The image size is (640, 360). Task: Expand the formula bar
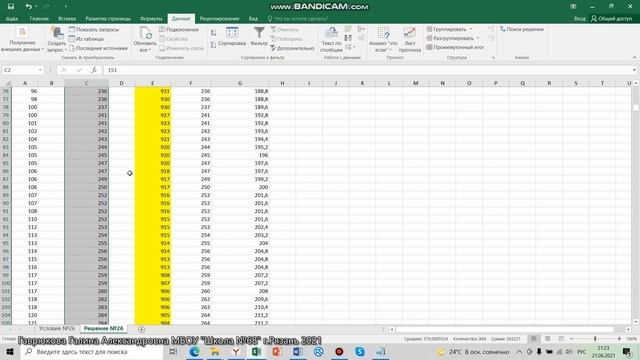tap(634, 70)
